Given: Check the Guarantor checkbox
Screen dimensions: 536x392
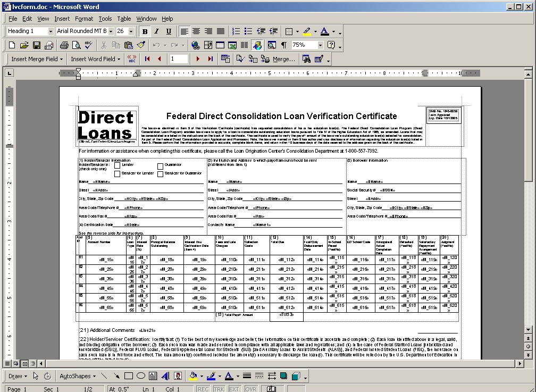Looking at the screenshot, I should pyautogui.click(x=161, y=166).
